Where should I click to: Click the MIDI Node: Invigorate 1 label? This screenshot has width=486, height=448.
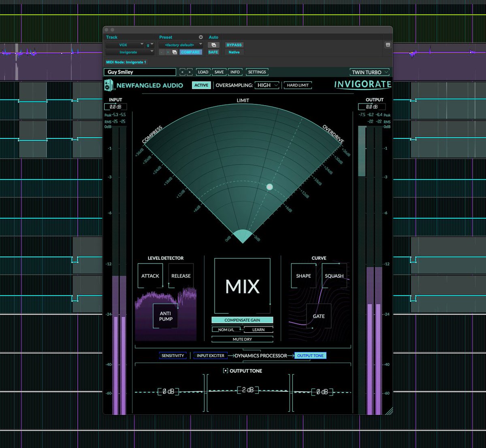pos(126,62)
